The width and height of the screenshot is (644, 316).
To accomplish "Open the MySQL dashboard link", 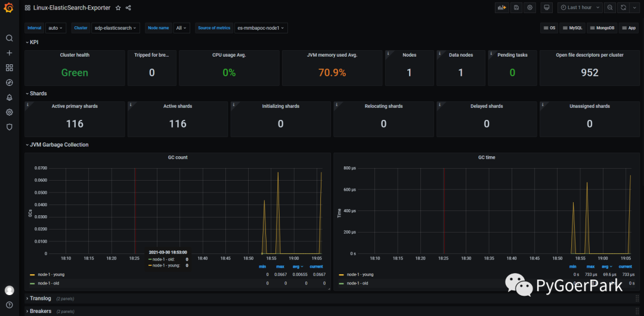I will (572, 28).
